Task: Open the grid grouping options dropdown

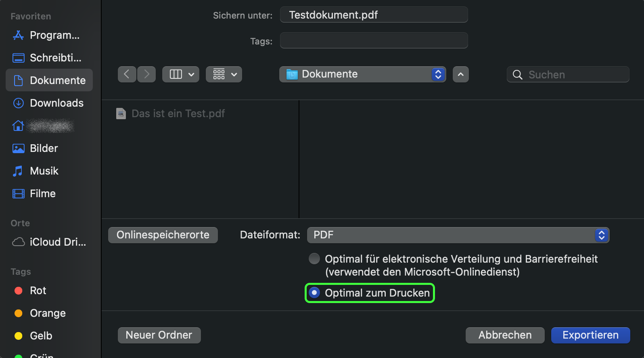Action: [x=224, y=74]
